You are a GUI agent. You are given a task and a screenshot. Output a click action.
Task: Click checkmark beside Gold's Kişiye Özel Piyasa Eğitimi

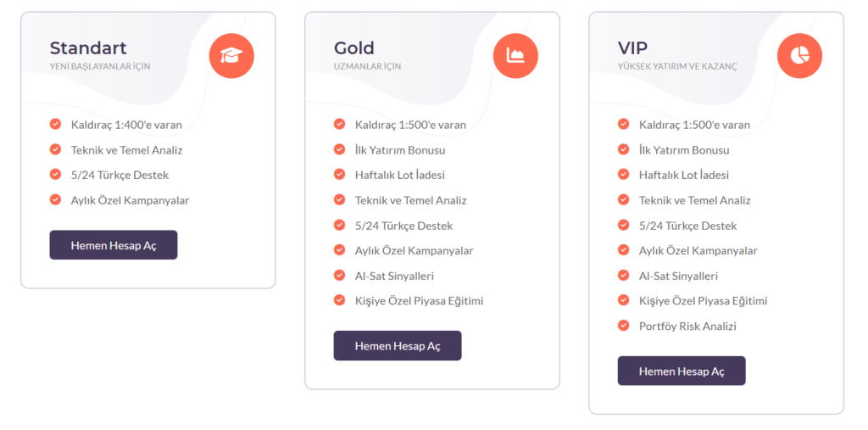[x=339, y=300]
